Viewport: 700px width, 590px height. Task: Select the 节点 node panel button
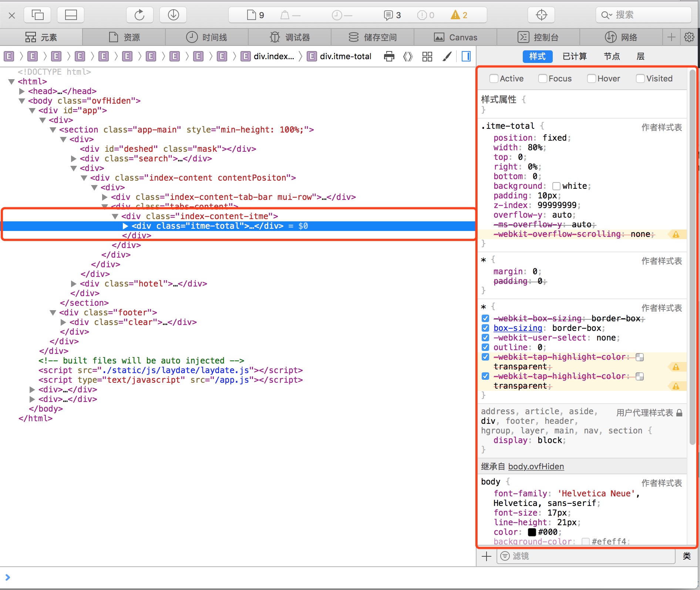(612, 57)
